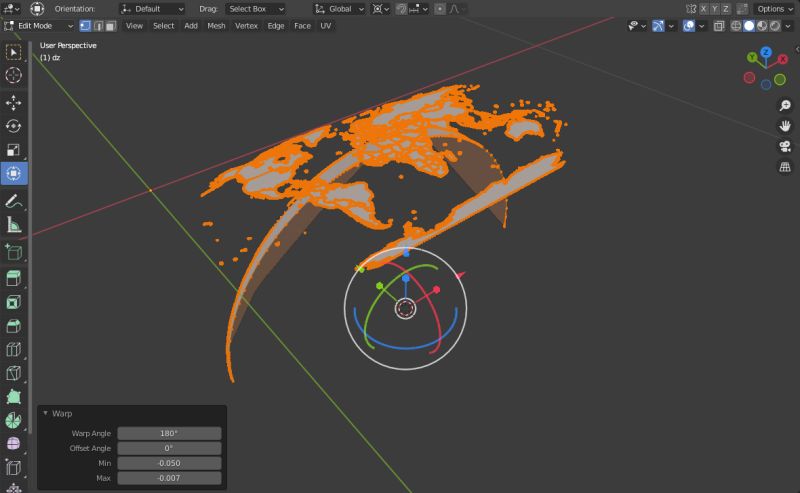Activate the Move tool
800x493 pixels.
[x=13, y=103]
